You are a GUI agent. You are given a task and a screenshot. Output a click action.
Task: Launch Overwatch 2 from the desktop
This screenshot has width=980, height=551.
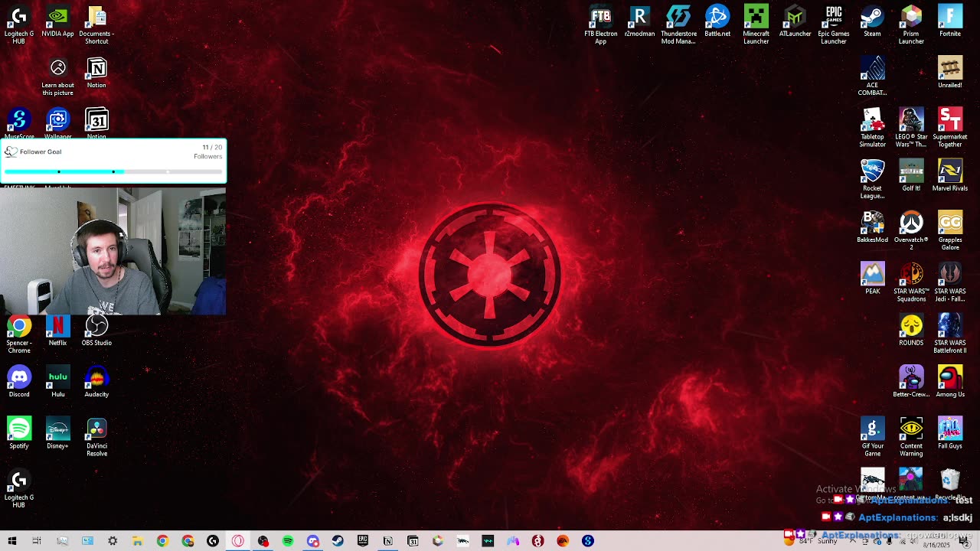(911, 230)
